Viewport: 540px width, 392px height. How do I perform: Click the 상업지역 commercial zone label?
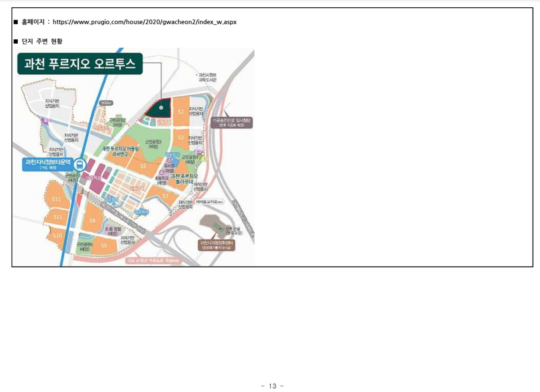[94, 178]
